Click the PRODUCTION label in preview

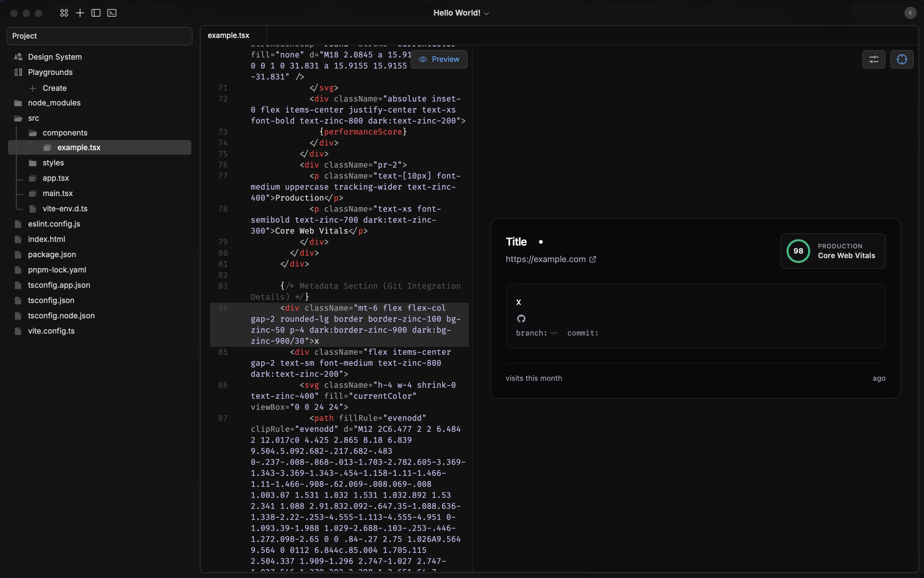tap(840, 246)
